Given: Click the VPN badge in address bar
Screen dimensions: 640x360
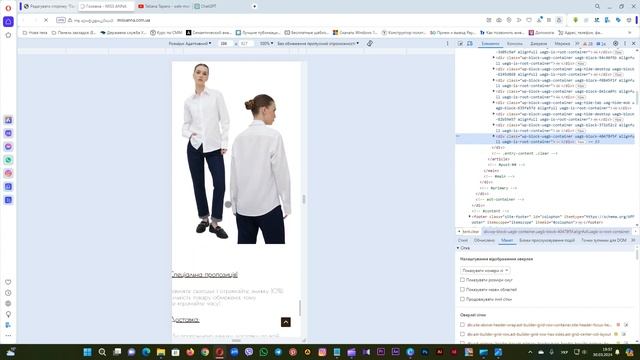Looking at the screenshot, I should click(x=61, y=20).
